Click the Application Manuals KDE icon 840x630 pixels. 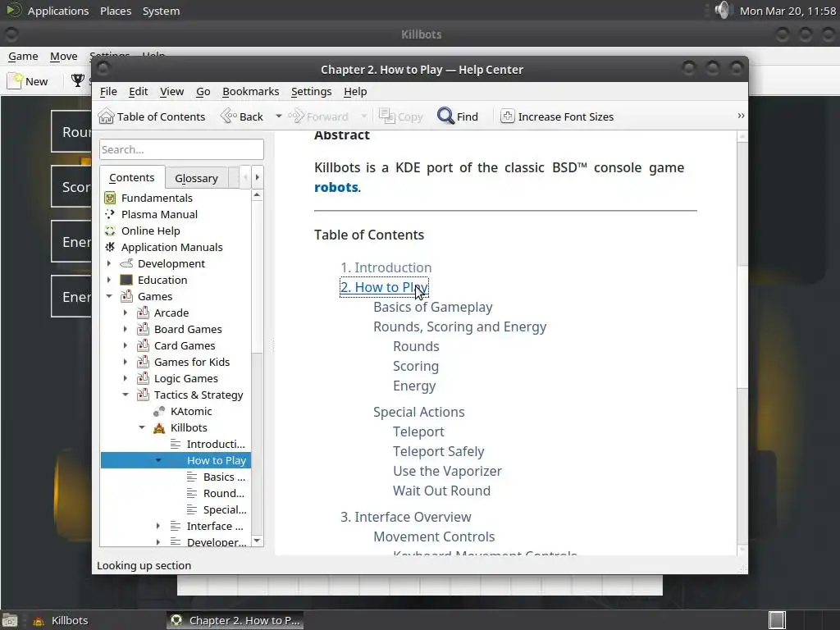[110, 247]
